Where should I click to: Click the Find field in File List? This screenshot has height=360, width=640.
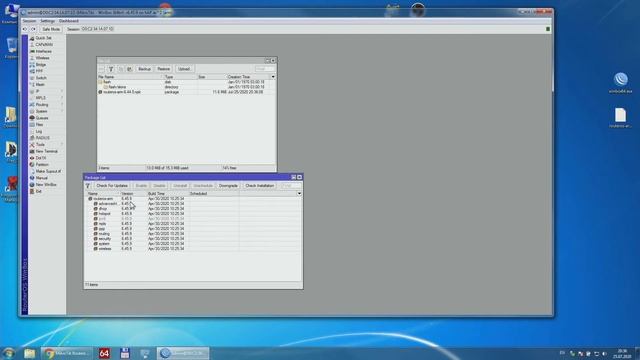(265, 69)
